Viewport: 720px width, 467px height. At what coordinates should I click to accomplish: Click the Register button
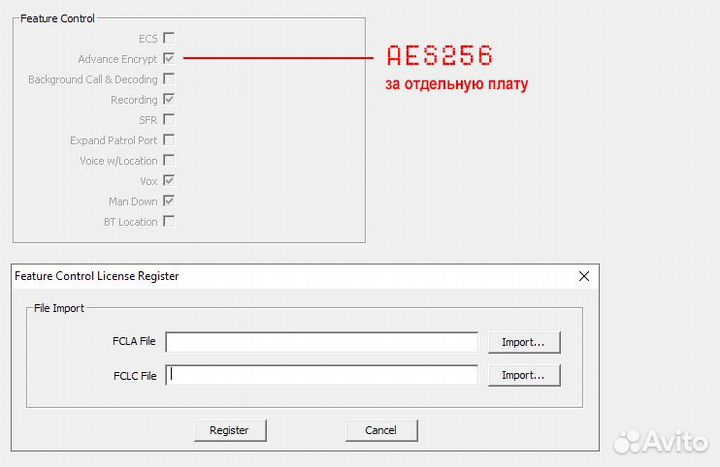click(x=229, y=430)
